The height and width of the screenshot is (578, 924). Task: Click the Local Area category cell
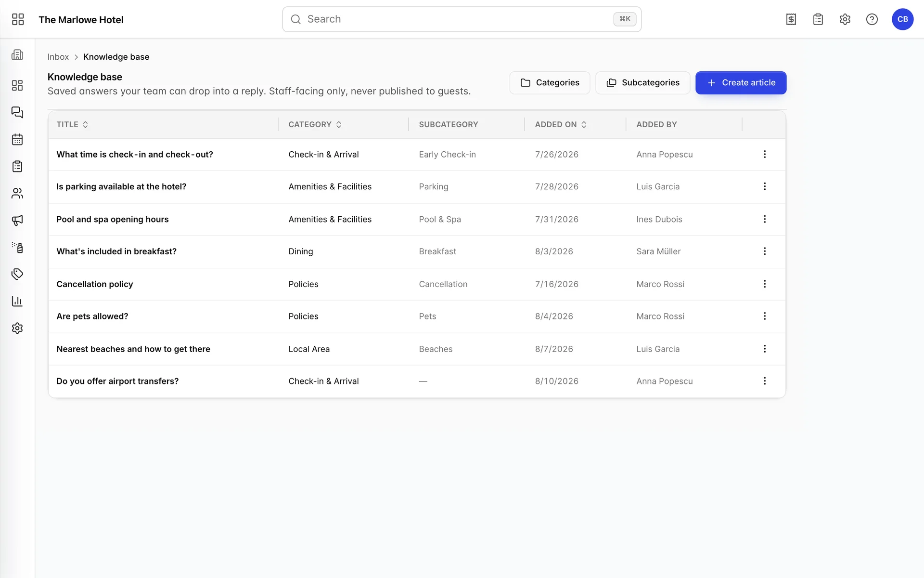coord(309,349)
